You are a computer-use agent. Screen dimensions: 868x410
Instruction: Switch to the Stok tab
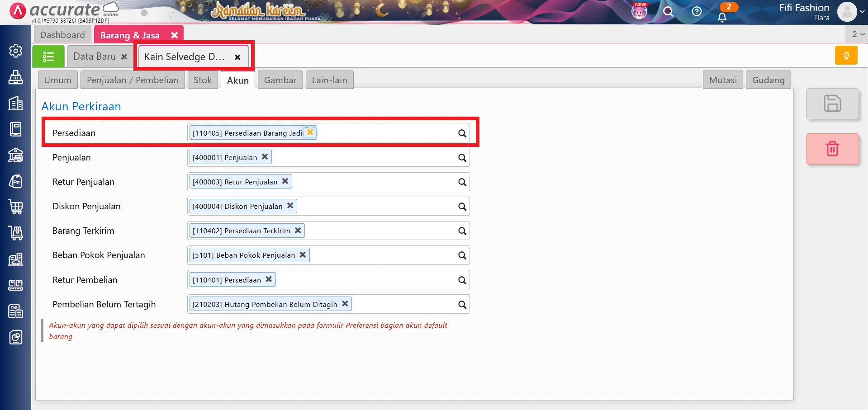[x=203, y=80]
